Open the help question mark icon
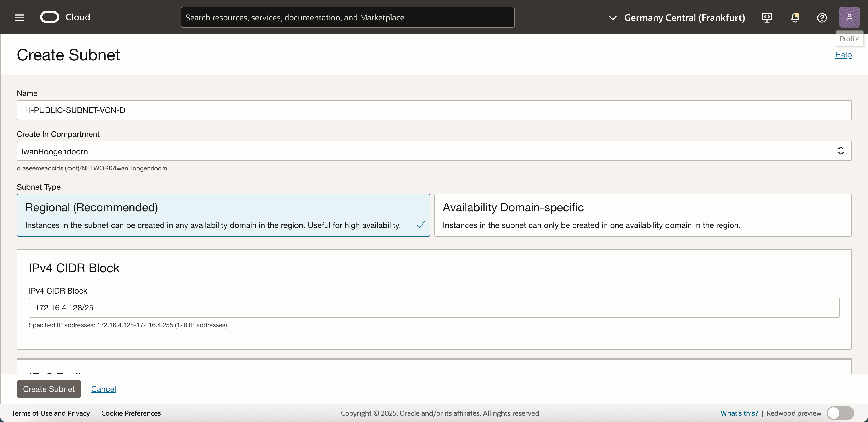The image size is (868, 422). (822, 18)
